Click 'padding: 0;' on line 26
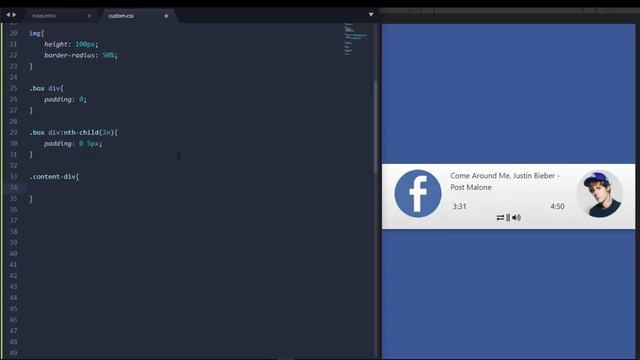The width and height of the screenshot is (640, 360). coord(65,99)
